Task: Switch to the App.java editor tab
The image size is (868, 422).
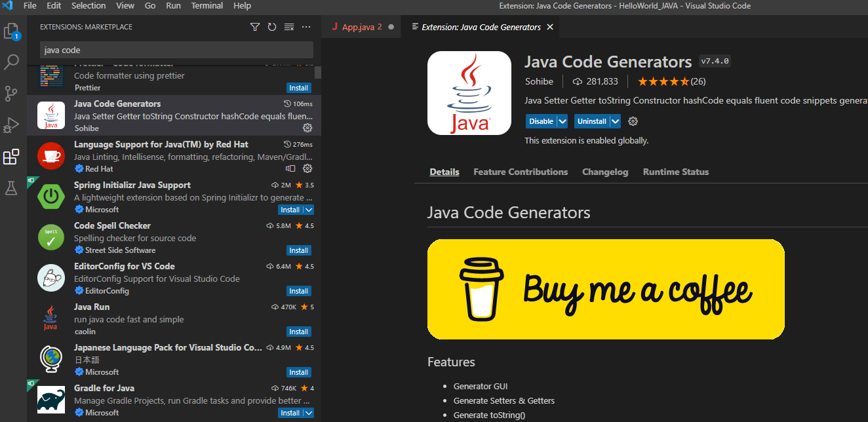Action: point(362,27)
